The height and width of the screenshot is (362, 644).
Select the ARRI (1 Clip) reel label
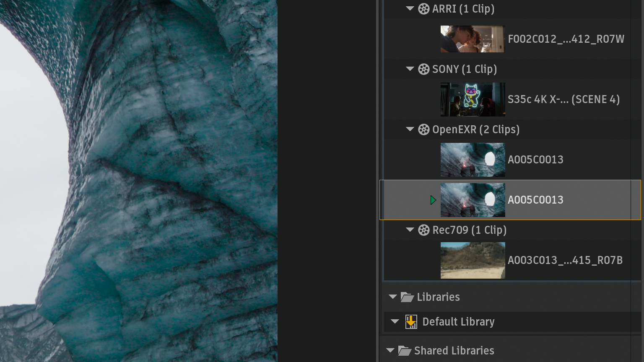coord(463,9)
